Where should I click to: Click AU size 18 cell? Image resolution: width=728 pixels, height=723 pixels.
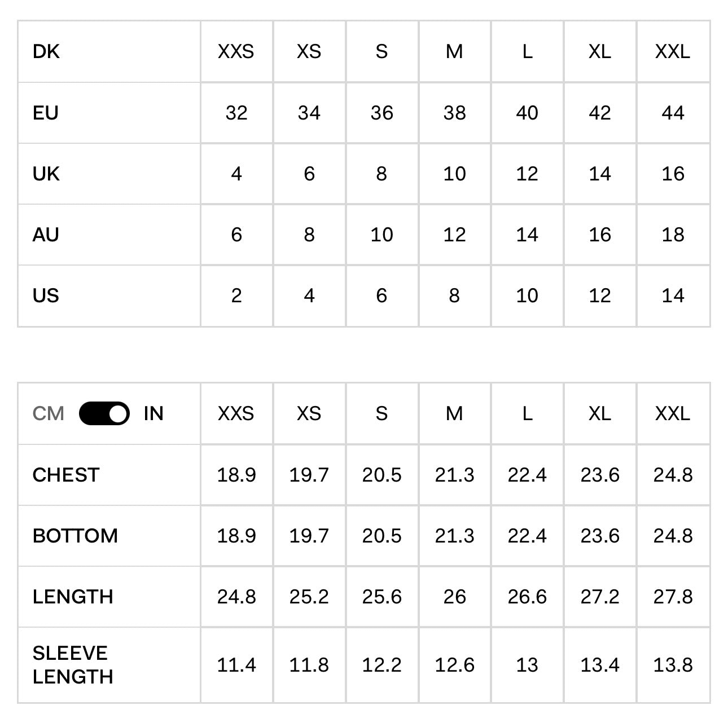(x=673, y=235)
